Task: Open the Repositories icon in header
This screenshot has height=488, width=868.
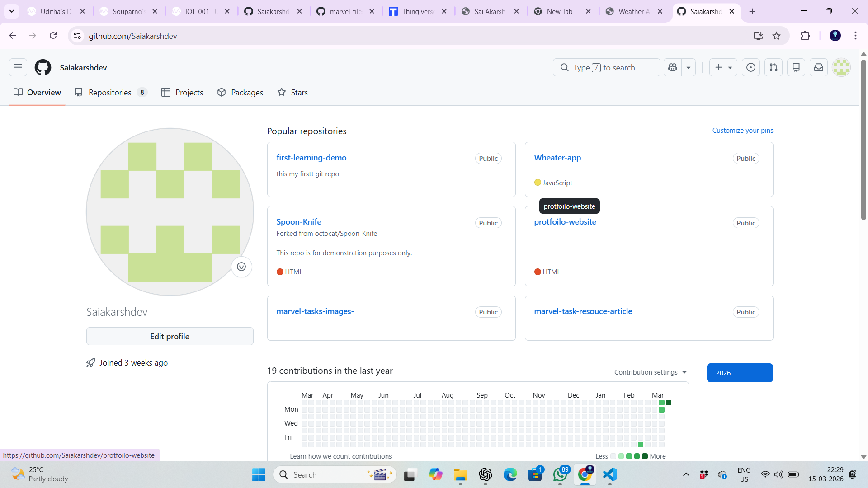Action: coord(796,67)
